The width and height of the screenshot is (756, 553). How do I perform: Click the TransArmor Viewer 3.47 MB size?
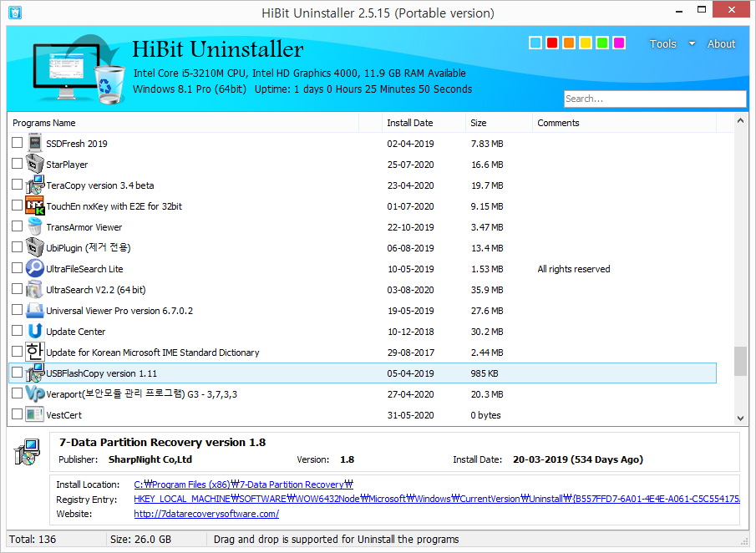pyautogui.click(x=487, y=227)
